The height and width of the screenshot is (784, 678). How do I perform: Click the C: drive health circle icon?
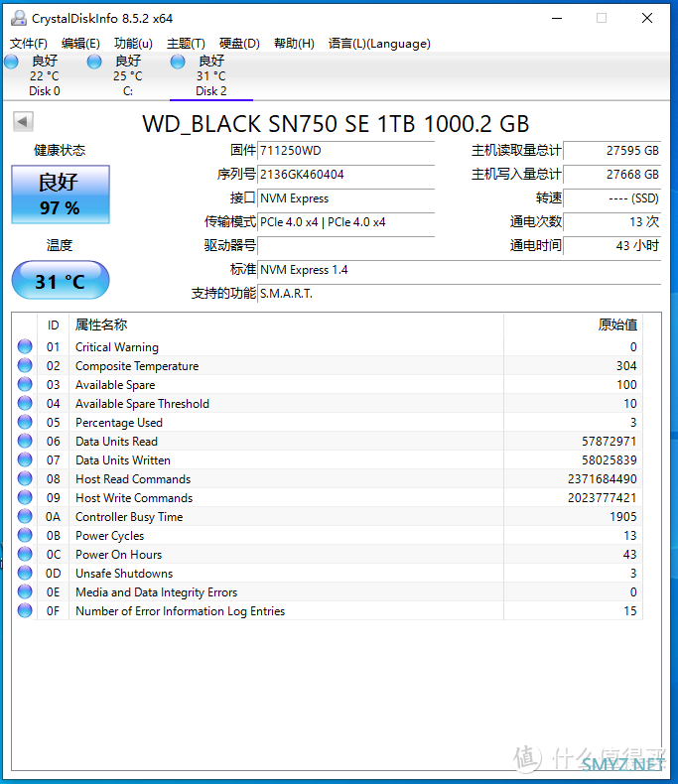94,62
